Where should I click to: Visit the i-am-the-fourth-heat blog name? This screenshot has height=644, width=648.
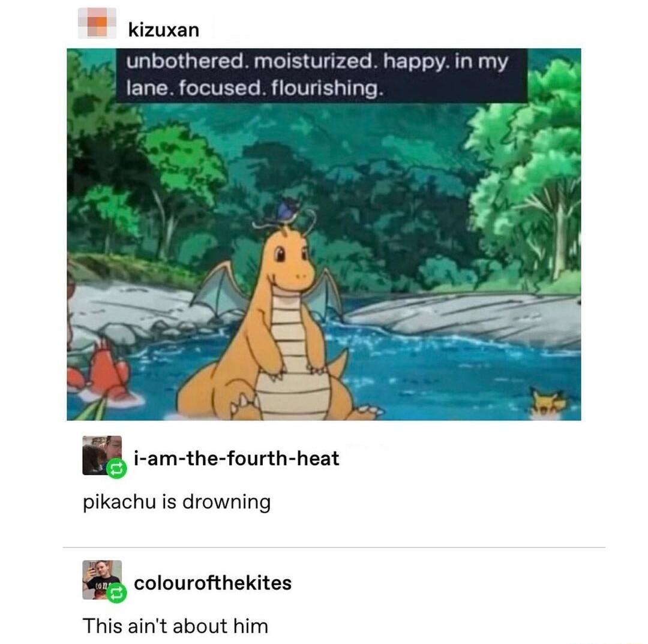[x=236, y=458]
